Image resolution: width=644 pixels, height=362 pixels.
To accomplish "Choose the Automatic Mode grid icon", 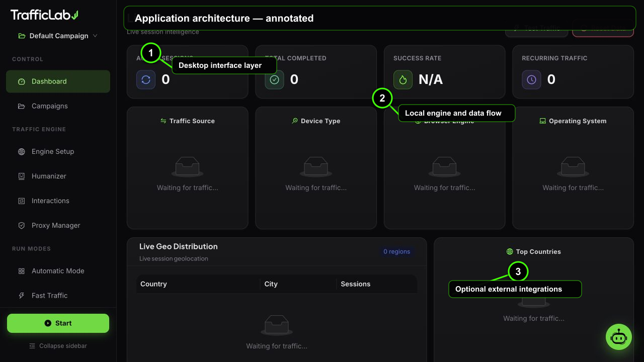I will (x=21, y=270).
